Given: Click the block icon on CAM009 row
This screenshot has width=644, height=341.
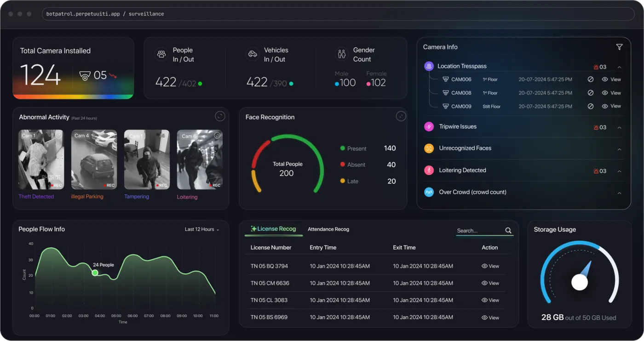Looking at the screenshot, I should pyautogui.click(x=591, y=106).
